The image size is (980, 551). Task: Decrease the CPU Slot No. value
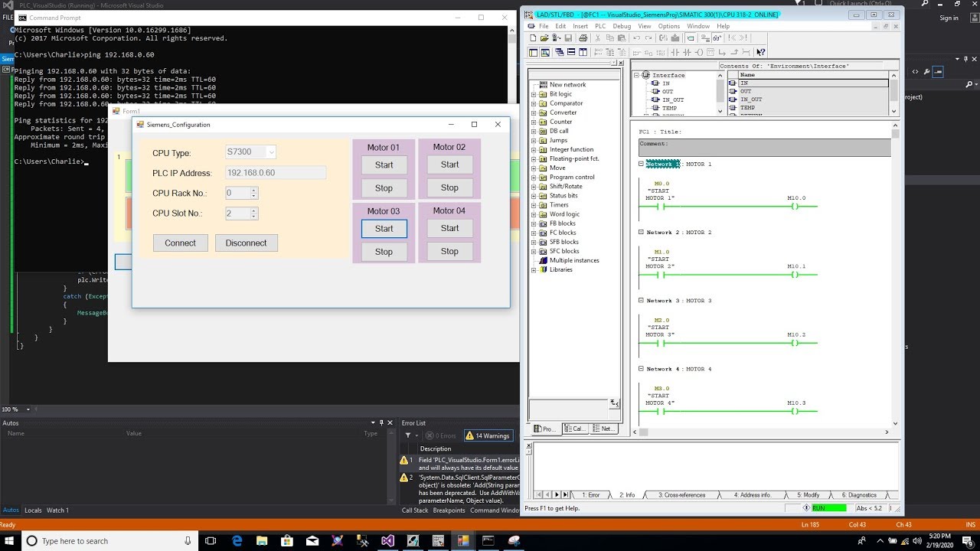click(x=254, y=217)
